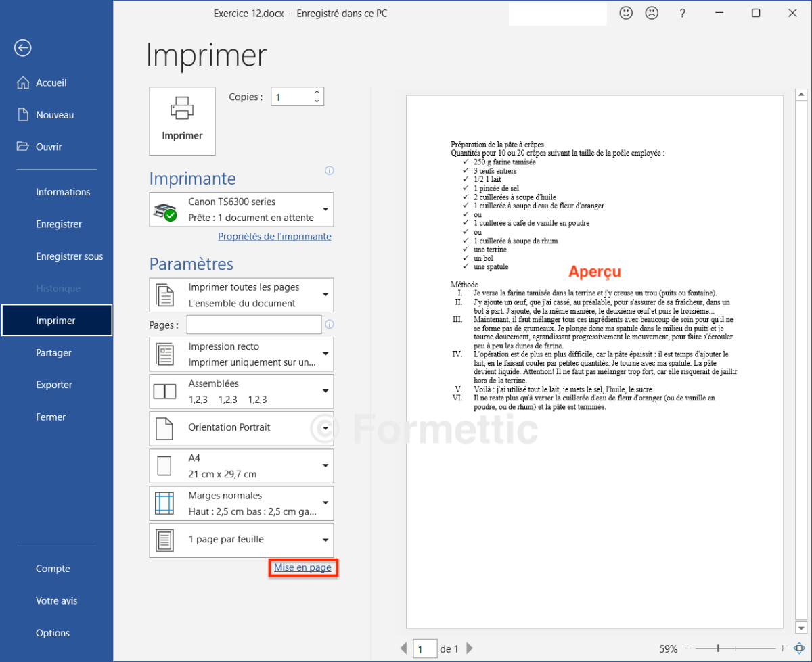
Task: Open the Canon TS6300 series printer dropdown
Action: 241,210
